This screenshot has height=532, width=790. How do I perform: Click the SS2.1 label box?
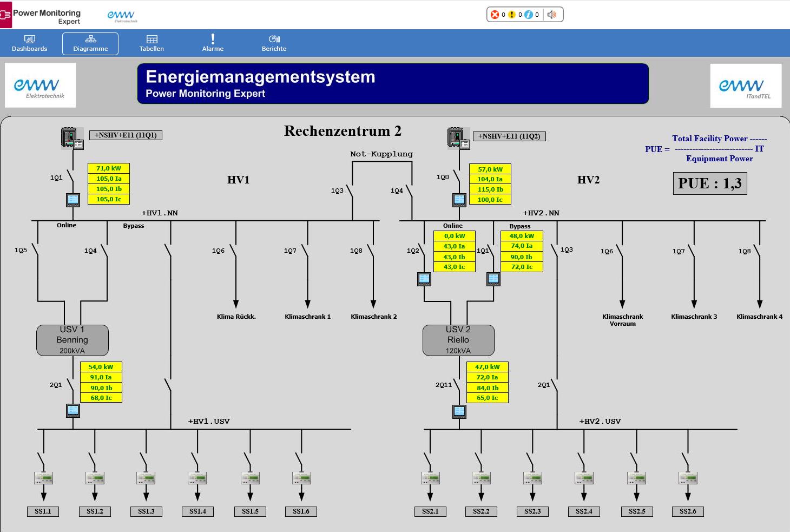(x=430, y=511)
